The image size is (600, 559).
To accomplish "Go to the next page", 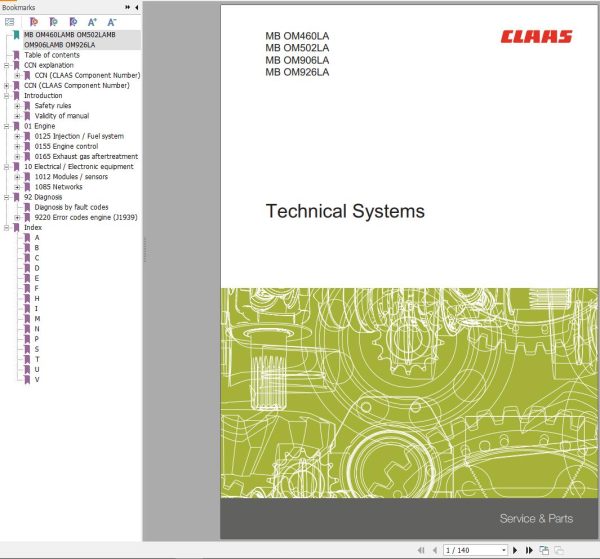I will [515, 550].
